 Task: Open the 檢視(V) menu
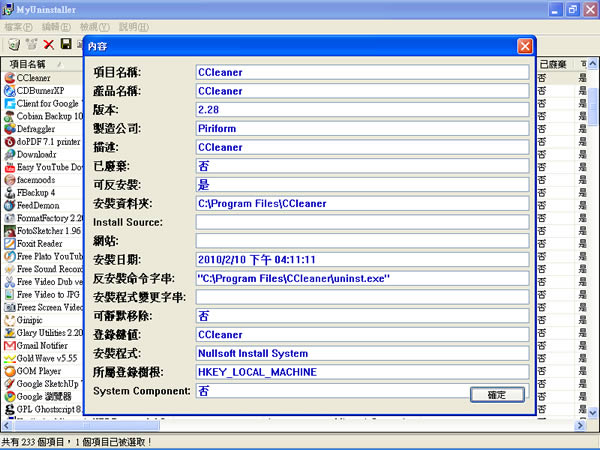tap(95, 27)
